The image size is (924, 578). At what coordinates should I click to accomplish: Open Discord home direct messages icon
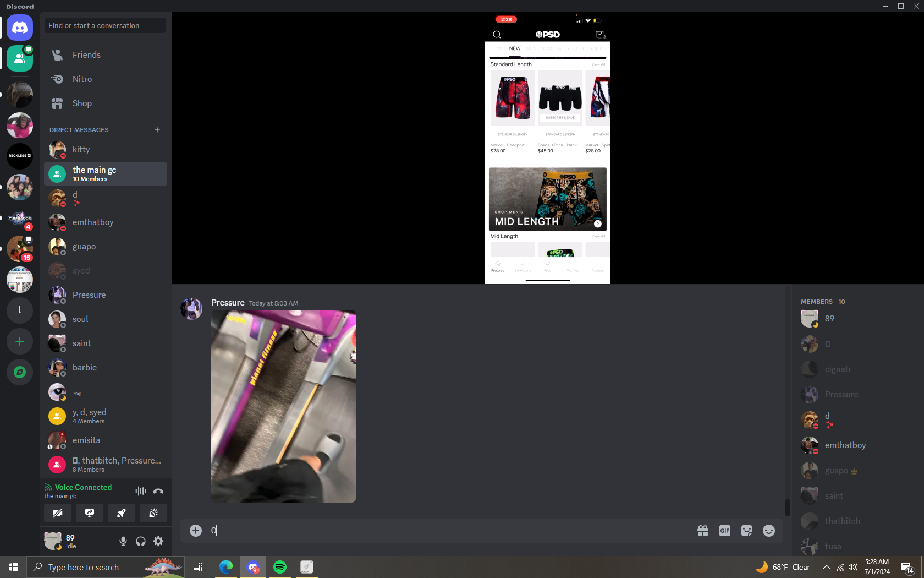point(20,28)
